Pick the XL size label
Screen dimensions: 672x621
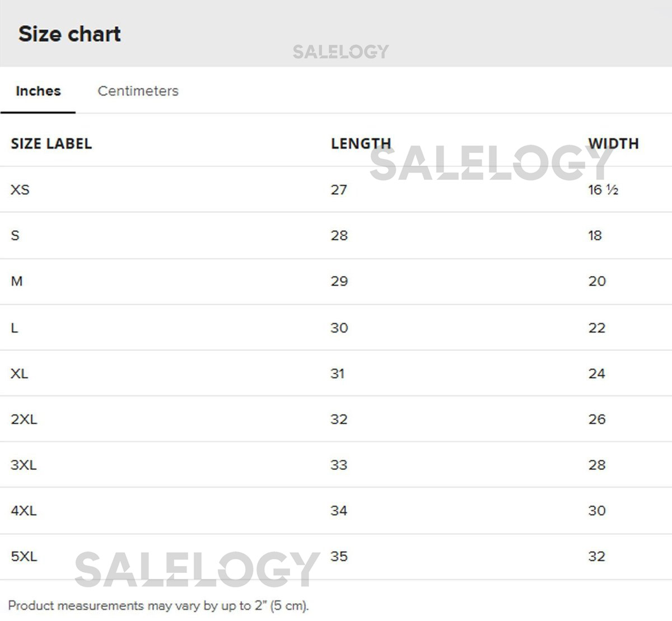[19, 373]
